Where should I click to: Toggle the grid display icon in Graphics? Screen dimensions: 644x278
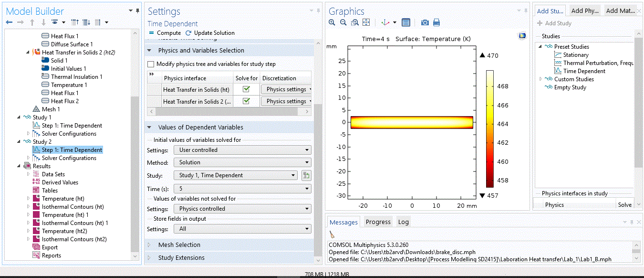click(406, 22)
